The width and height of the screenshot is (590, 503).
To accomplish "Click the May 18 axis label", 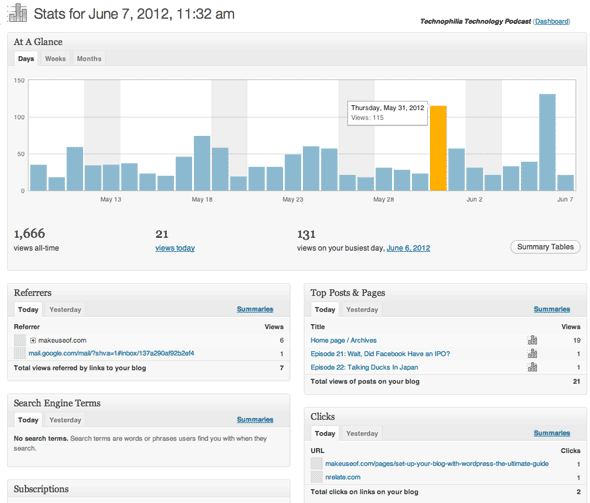I will (202, 199).
